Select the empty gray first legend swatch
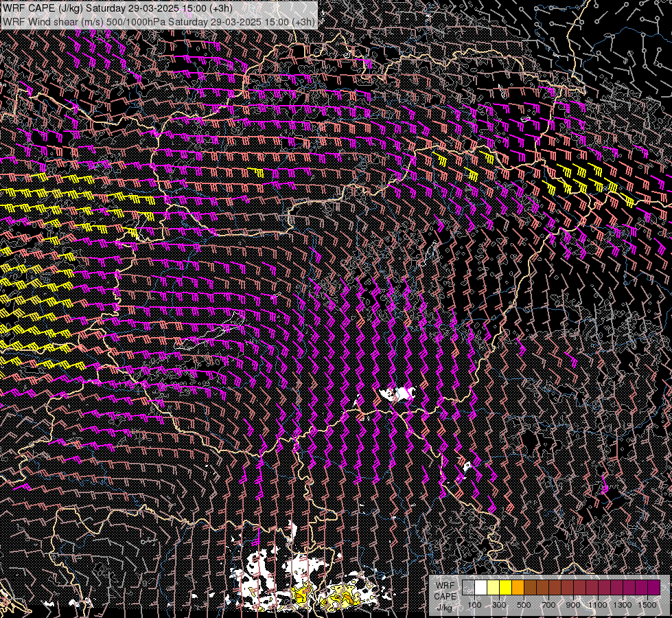 coord(468,587)
